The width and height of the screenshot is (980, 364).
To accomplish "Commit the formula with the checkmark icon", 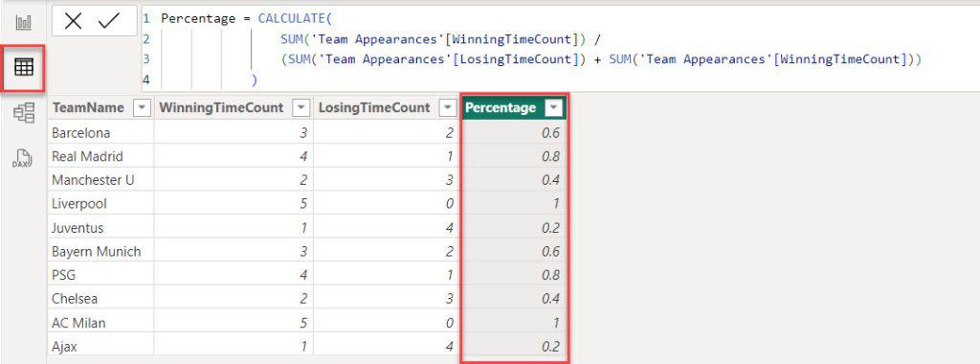I will coord(109,21).
